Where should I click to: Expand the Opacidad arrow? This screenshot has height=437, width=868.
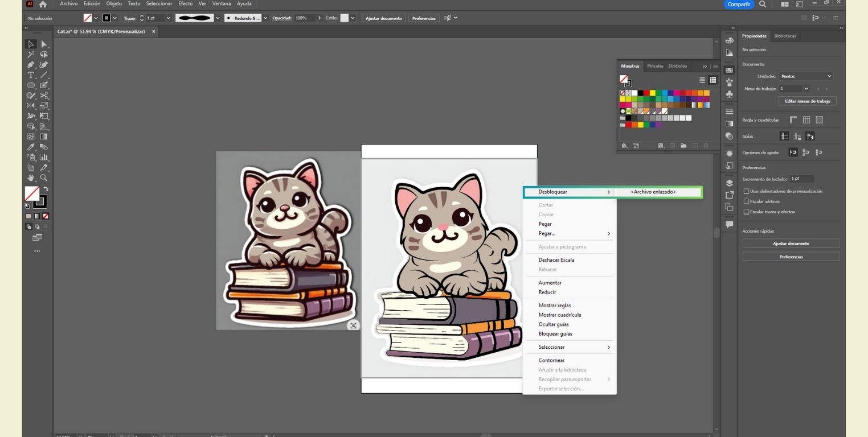pos(319,18)
